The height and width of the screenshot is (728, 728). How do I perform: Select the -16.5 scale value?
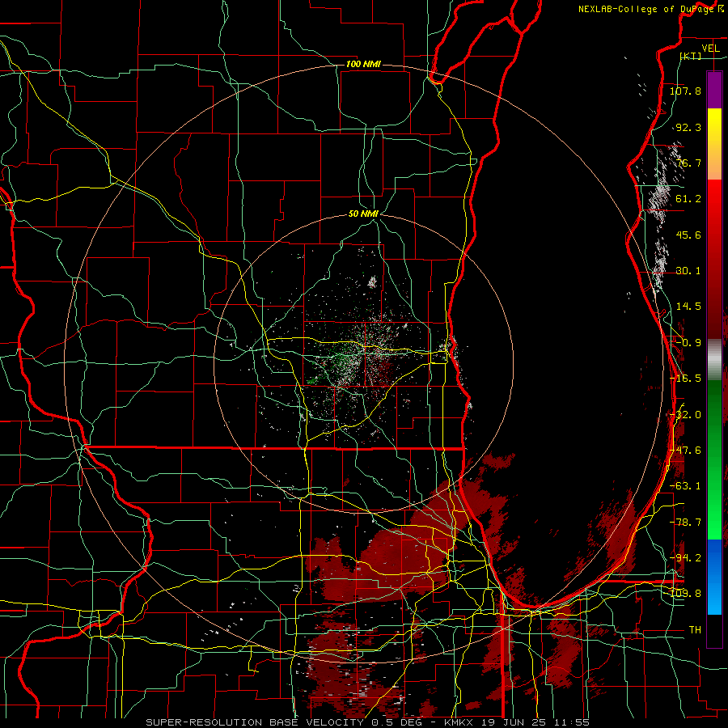(x=685, y=379)
